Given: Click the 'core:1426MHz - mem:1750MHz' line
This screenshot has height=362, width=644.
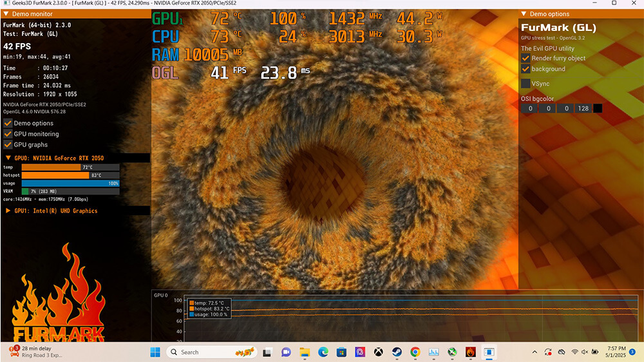Looking at the screenshot, I should point(46,199).
